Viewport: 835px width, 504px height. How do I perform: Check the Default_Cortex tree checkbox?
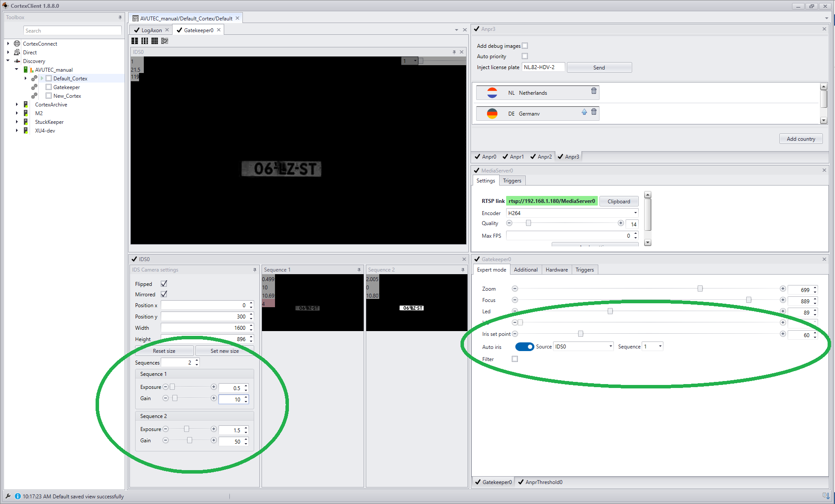[49, 78]
